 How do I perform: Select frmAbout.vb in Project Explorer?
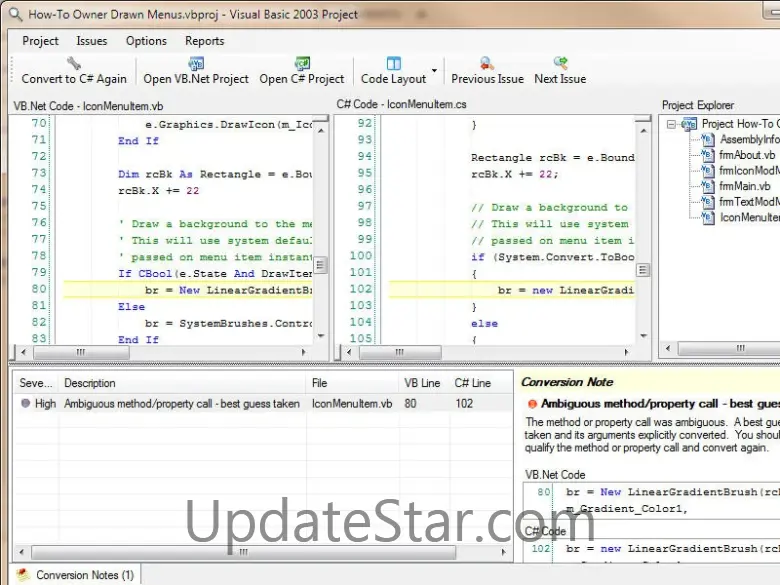[x=747, y=155]
